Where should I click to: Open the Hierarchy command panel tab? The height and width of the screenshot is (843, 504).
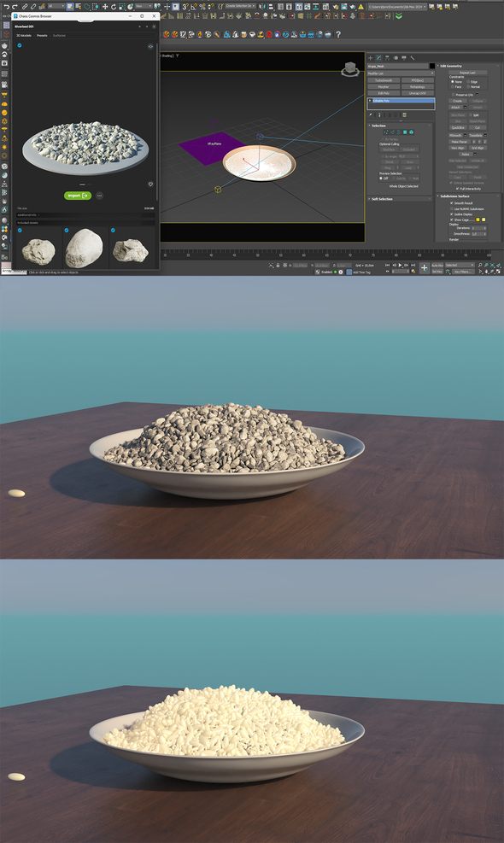(x=387, y=57)
